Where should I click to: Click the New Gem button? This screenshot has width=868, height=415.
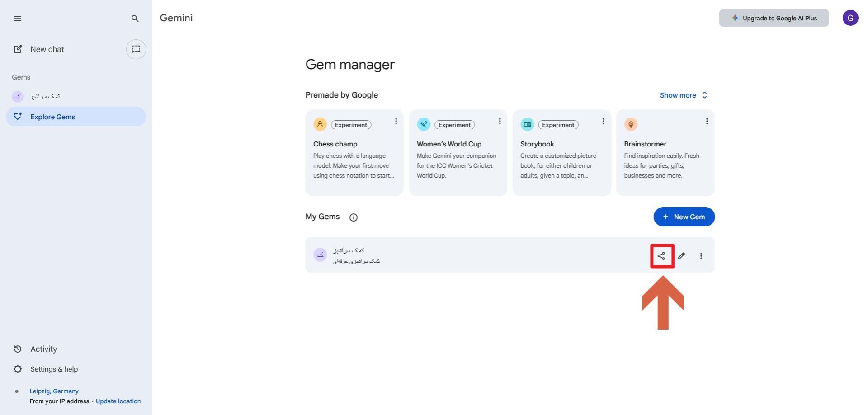[x=684, y=217]
